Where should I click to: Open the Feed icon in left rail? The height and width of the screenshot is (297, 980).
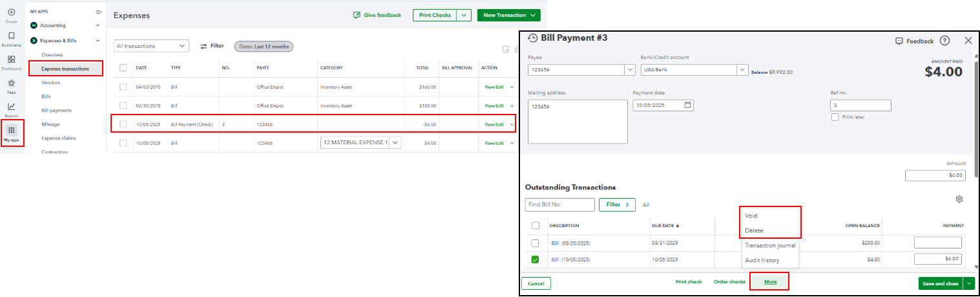coord(12,83)
